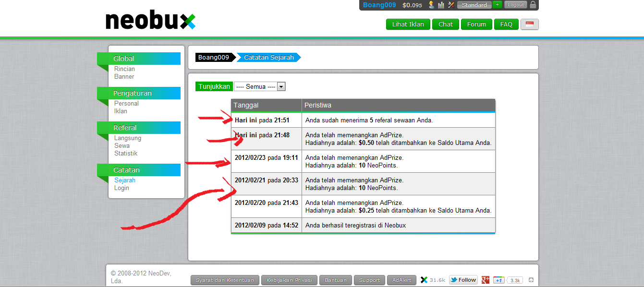Click the 'Hari ini pada 21:51' date cell
644x287 pixels.
267,120
